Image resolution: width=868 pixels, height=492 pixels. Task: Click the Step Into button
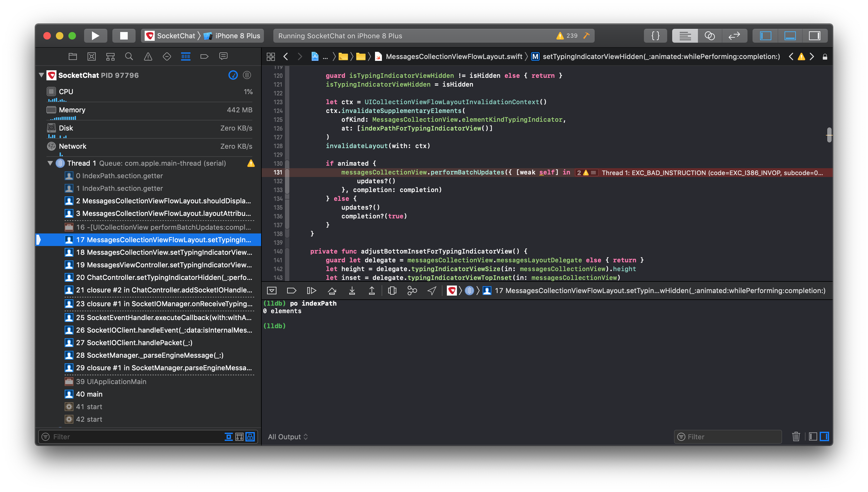tap(352, 291)
